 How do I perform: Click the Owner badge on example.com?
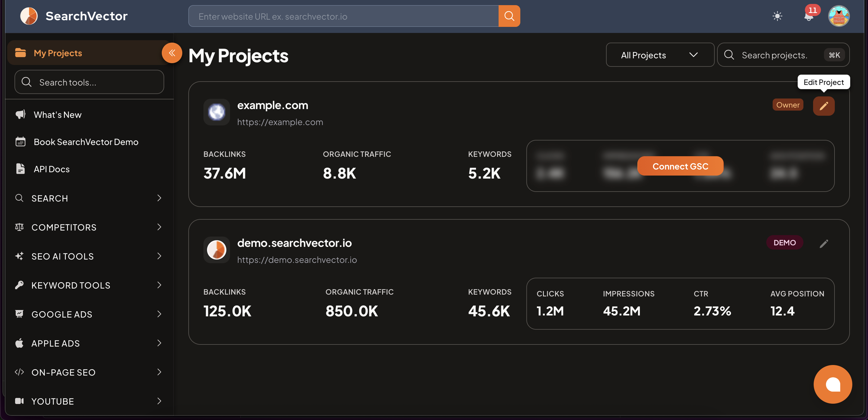pyautogui.click(x=787, y=105)
